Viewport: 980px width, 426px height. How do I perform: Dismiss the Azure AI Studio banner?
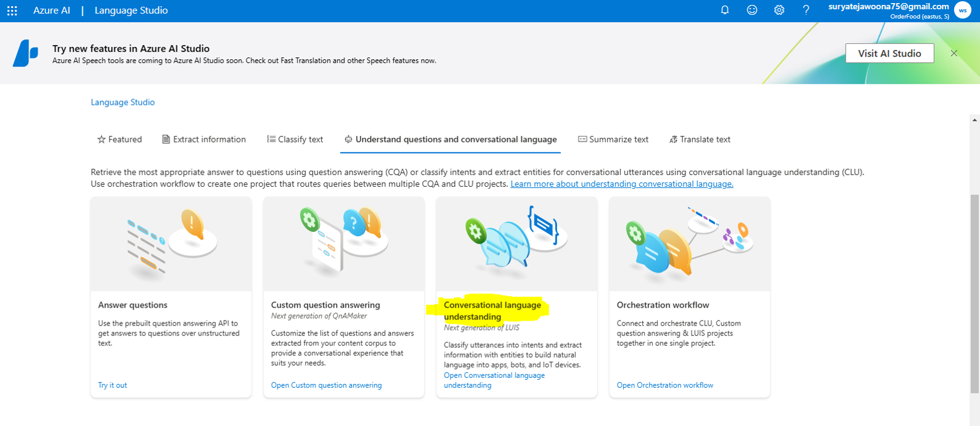point(953,54)
